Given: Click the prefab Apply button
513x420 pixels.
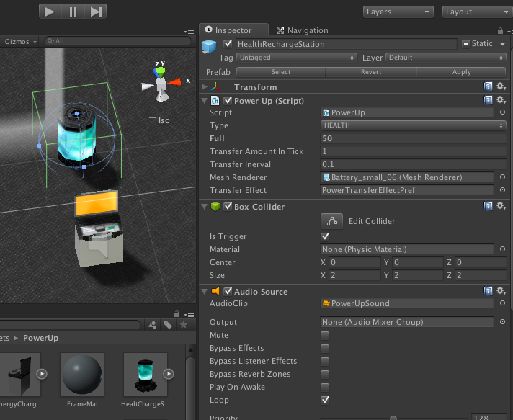Looking at the screenshot, I should pyautogui.click(x=461, y=72).
